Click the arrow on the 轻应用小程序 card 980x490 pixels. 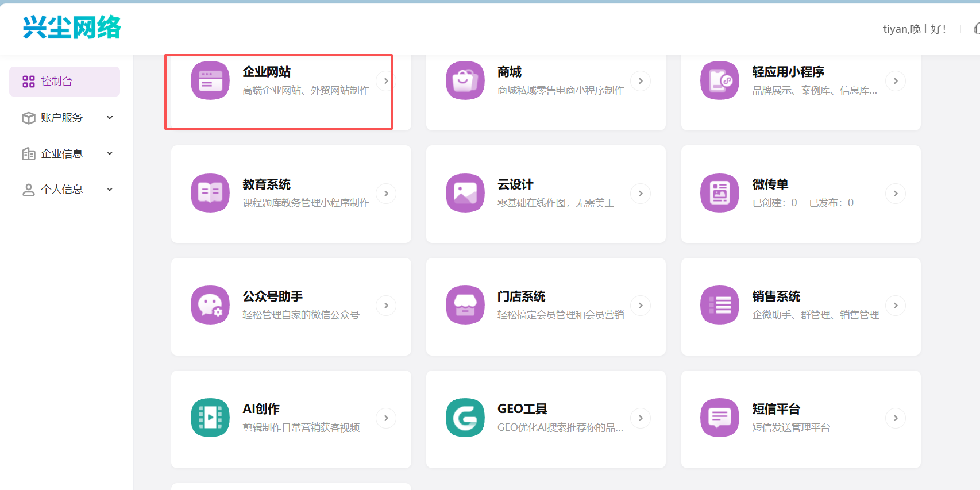[896, 81]
